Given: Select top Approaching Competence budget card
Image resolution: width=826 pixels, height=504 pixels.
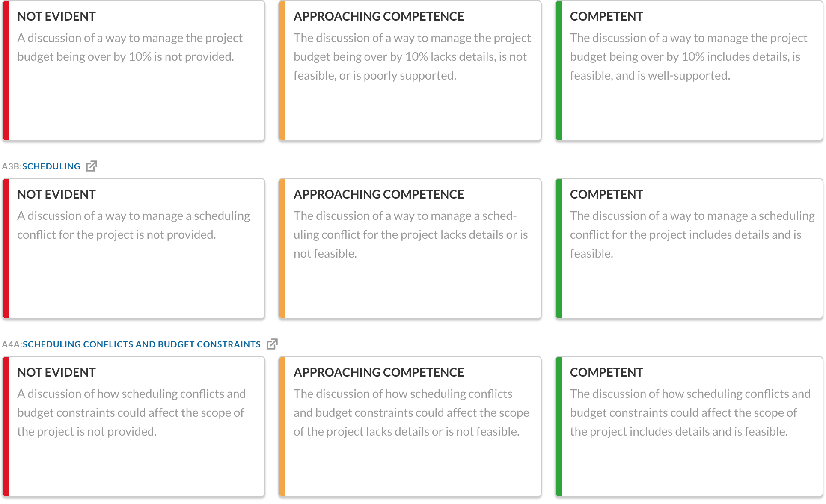Looking at the screenshot, I should [x=410, y=70].
